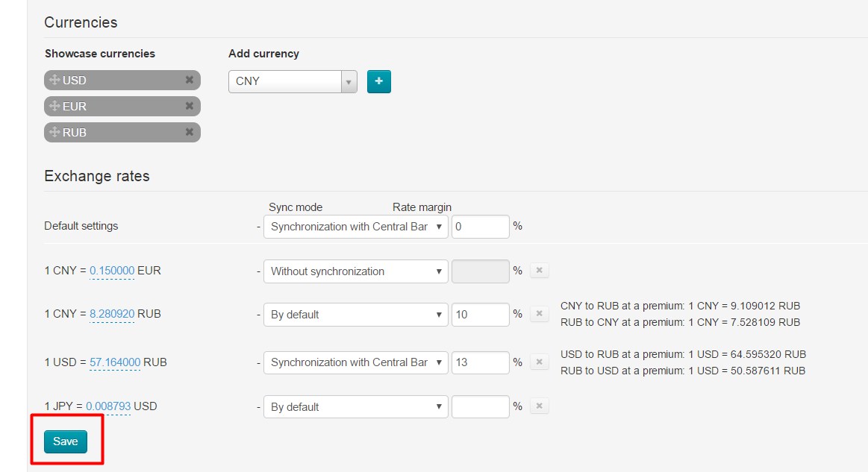The width and height of the screenshot is (868, 472).
Task: Focus the USD to RUB rate margin field
Action: click(x=480, y=362)
